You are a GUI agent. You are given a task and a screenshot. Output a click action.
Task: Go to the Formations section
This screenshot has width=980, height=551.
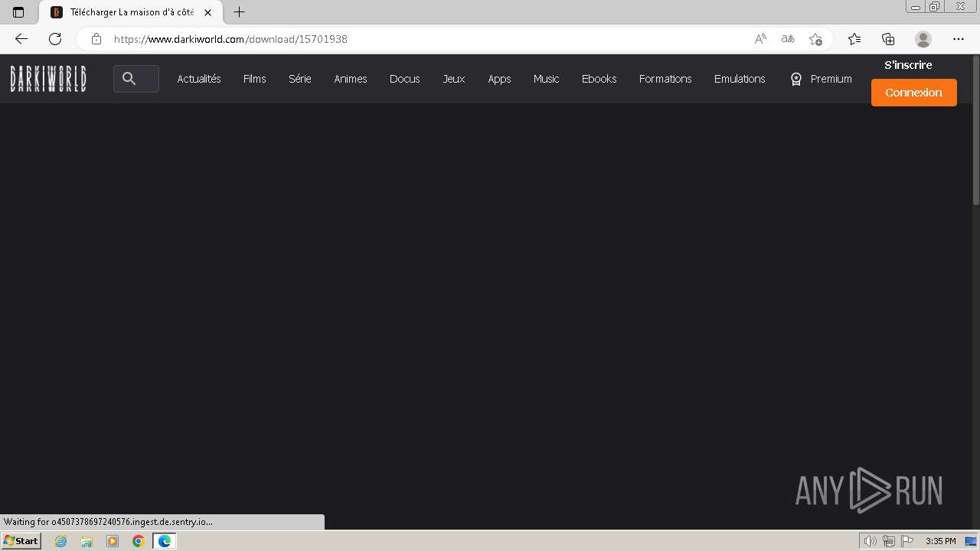tap(665, 79)
